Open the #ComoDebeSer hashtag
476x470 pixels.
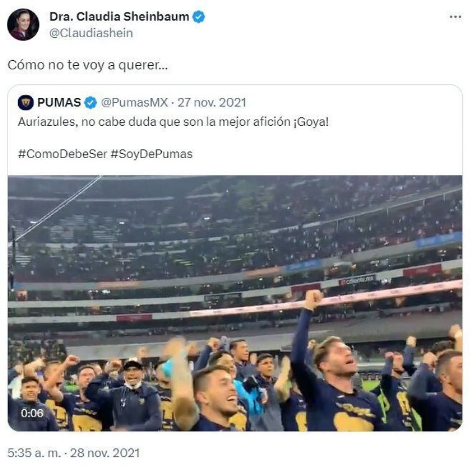click(62, 154)
